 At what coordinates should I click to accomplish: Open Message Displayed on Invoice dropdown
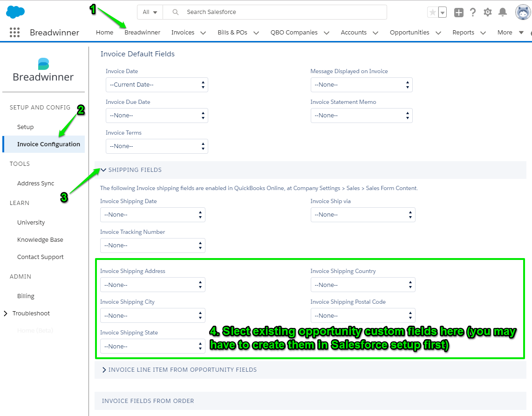tap(361, 85)
